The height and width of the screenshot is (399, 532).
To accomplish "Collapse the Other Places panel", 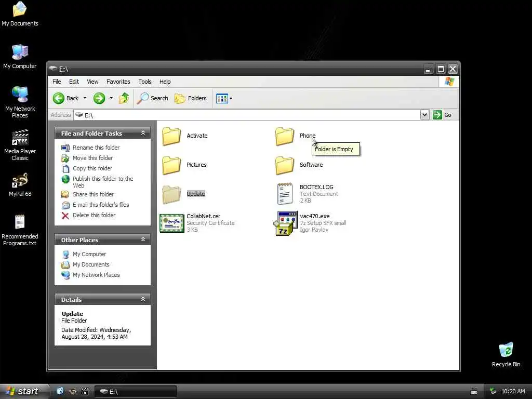I will click(x=143, y=240).
